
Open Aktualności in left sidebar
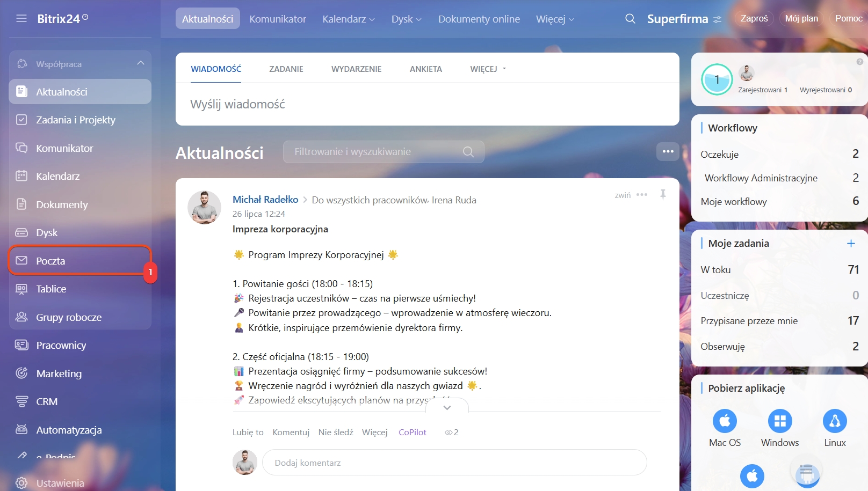point(80,92)
